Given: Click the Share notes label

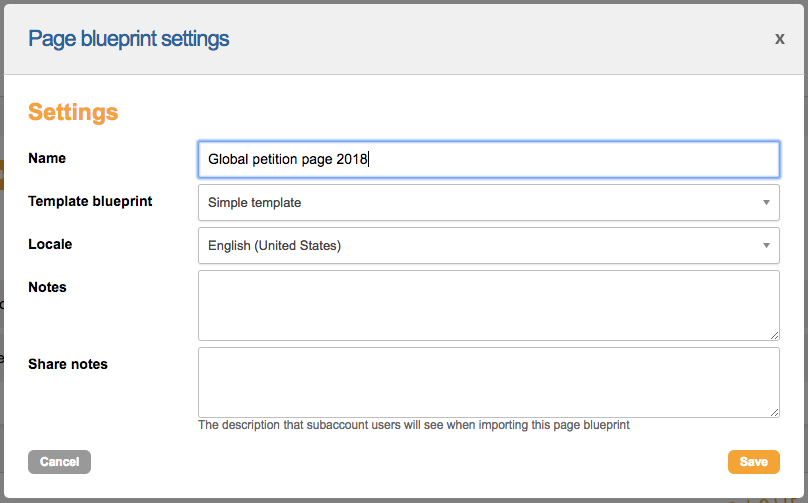Looking at the screenshot, I should click(68, 364).
